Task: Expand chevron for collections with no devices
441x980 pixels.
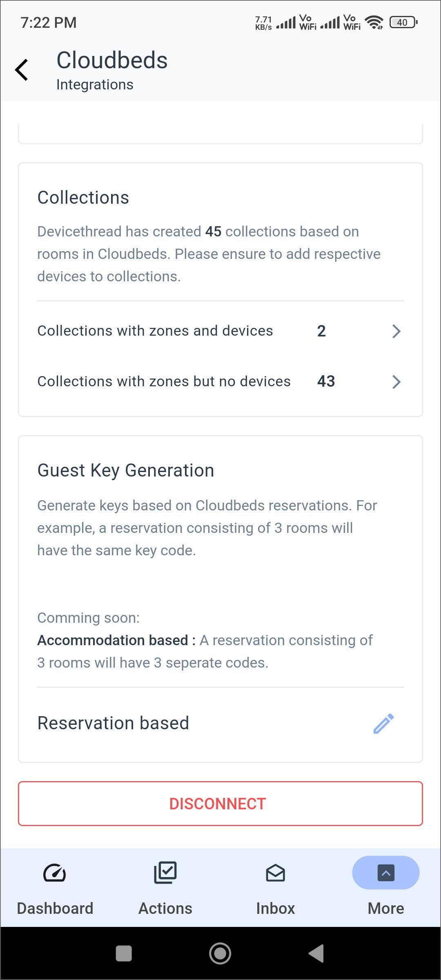Action: point(396,382)
